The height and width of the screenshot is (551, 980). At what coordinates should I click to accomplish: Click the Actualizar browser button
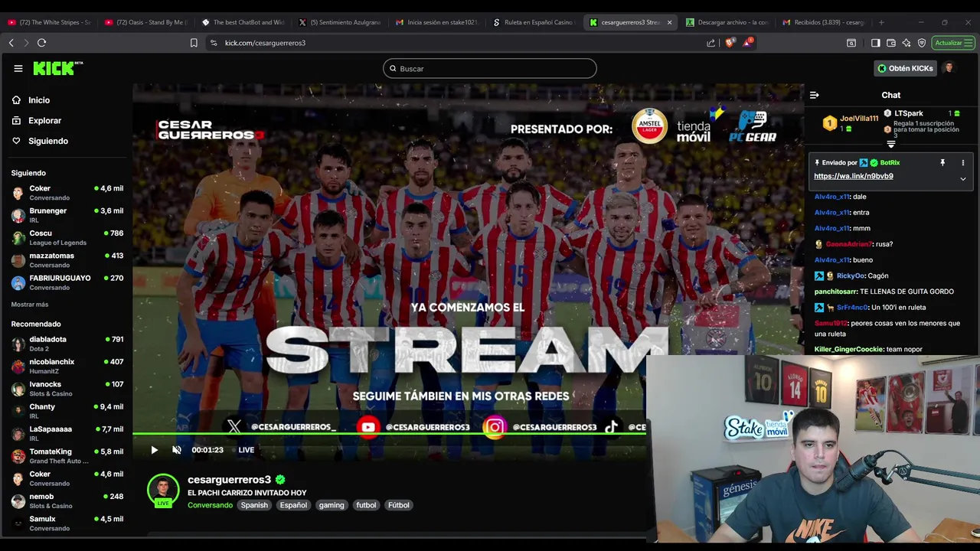[x=952, y=43]
